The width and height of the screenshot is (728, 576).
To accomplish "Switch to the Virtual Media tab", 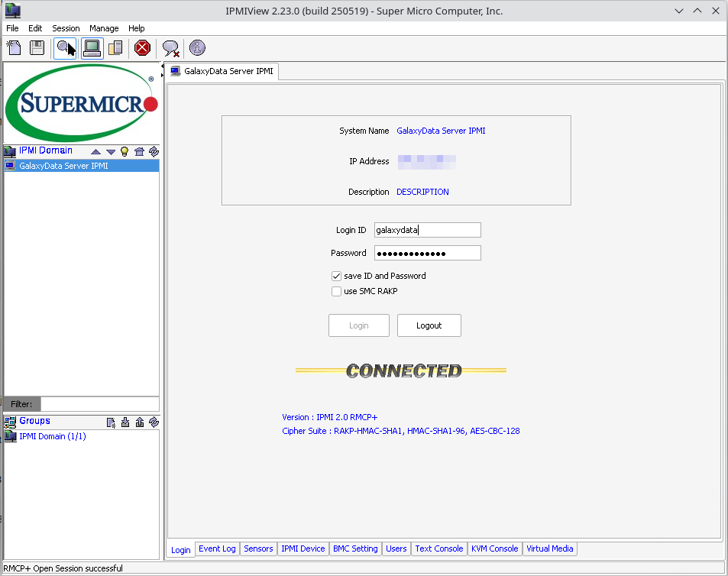I will point(550,548).
